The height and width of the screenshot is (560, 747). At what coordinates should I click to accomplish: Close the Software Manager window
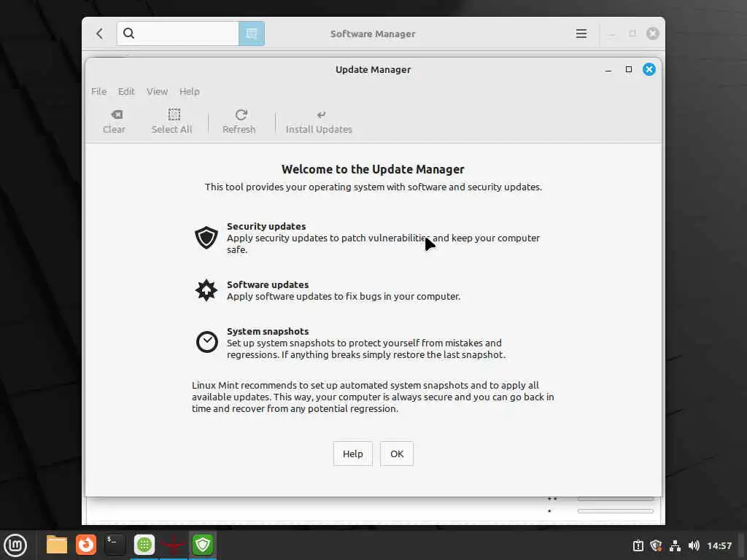[653, 34]
